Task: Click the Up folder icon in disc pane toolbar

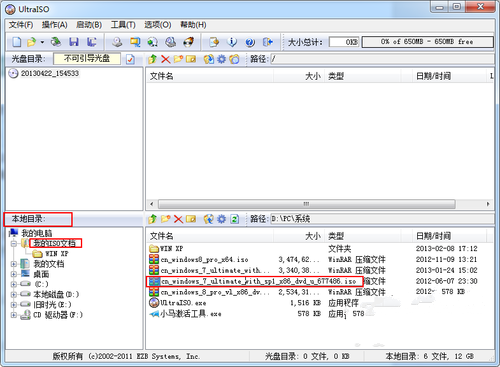Action: click(x=153, y=59)
